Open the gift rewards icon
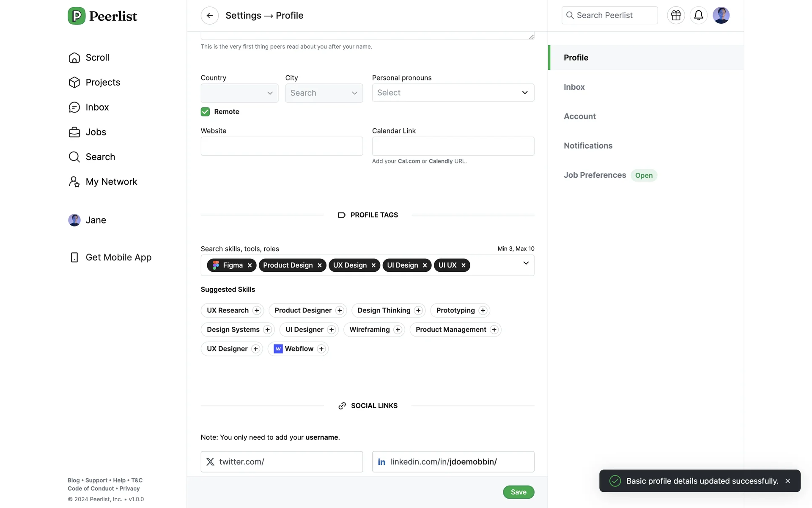This screenshot has width=812, height=508. (x=676, y=16)
